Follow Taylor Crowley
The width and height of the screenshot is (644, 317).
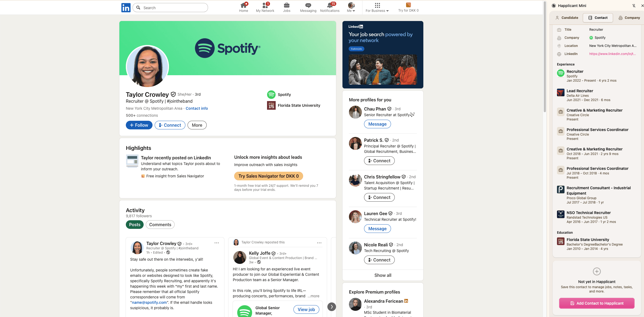[x=139, y=125]
